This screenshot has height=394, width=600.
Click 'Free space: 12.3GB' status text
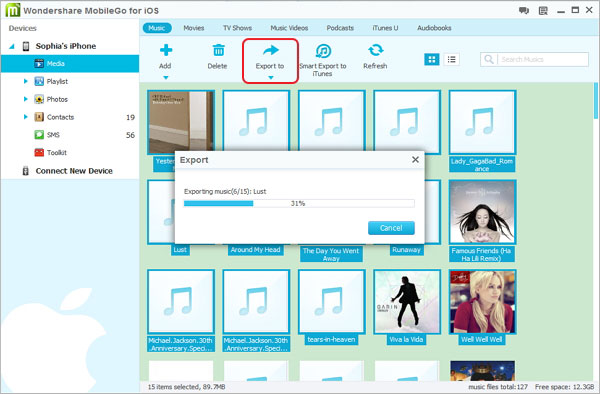(564, 387)
